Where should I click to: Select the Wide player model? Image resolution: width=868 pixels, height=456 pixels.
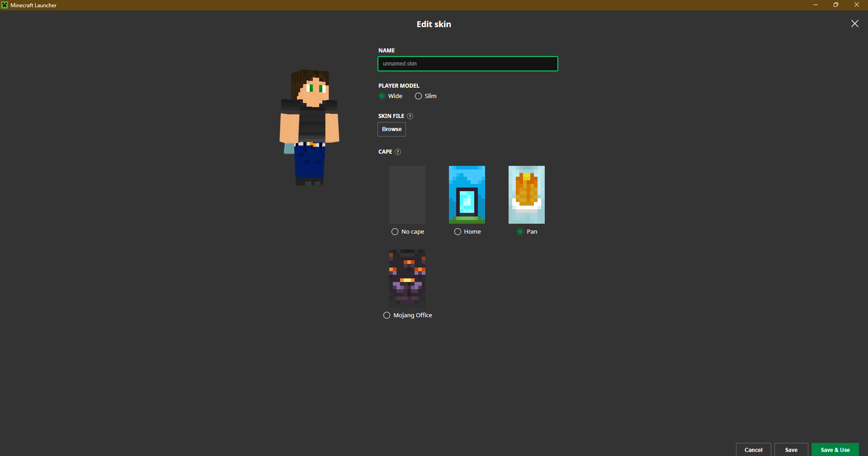(x=382, y=96)
